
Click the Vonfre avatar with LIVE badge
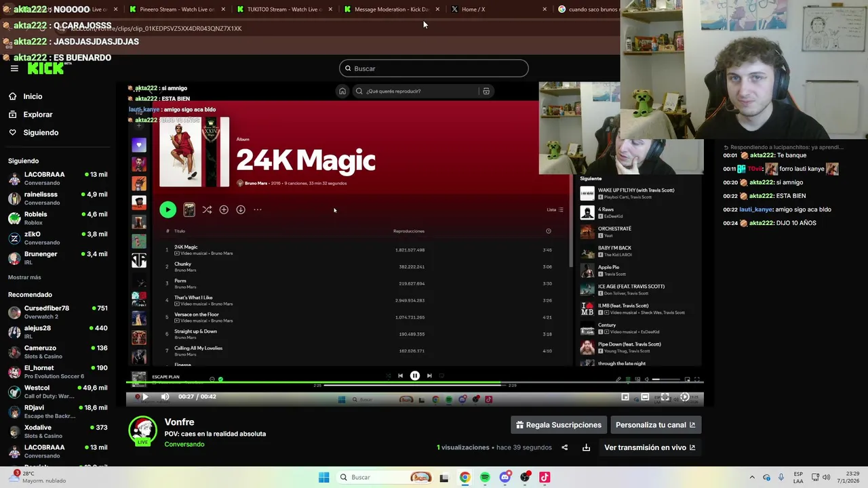[x=142, y=431]
